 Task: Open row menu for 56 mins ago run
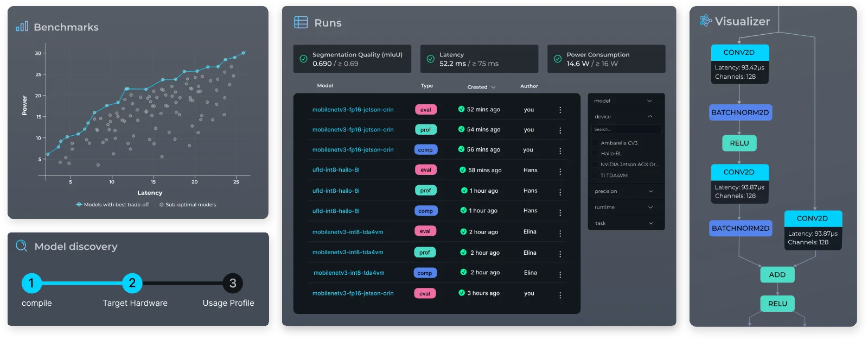[x=560, y=150]
